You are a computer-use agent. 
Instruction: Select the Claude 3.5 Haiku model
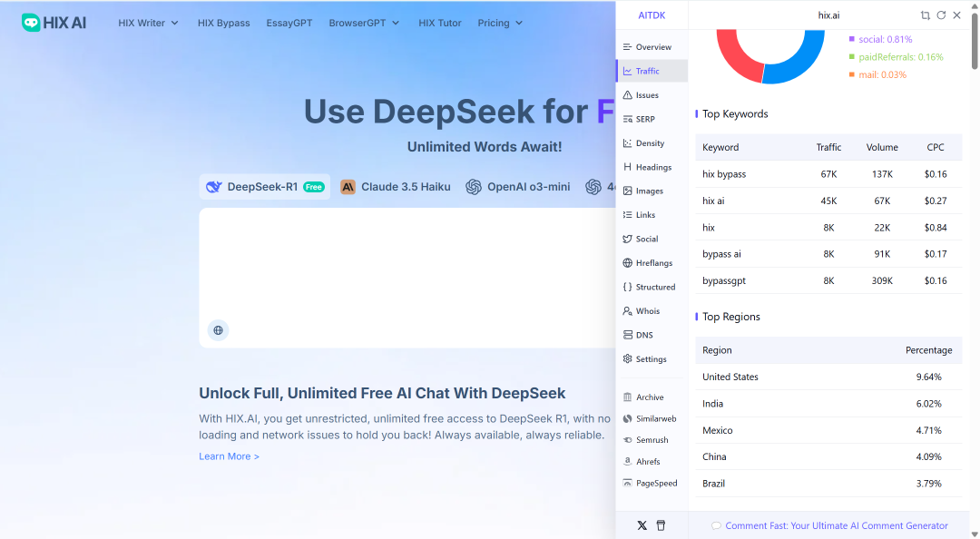[x=396, y=186]
